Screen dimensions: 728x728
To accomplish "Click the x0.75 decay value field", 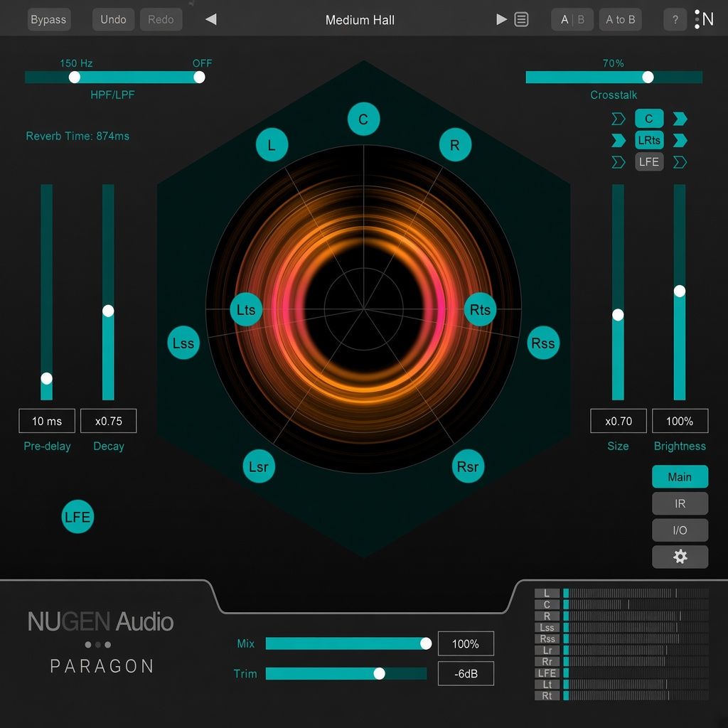I will tap(109, 421).
